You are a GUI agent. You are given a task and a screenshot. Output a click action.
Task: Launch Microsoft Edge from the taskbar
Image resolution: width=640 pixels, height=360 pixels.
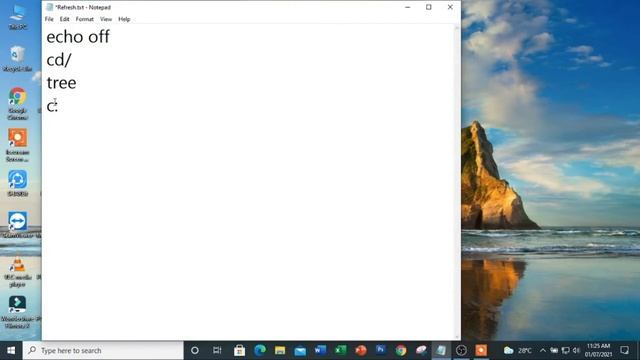[x=260, y=350]
